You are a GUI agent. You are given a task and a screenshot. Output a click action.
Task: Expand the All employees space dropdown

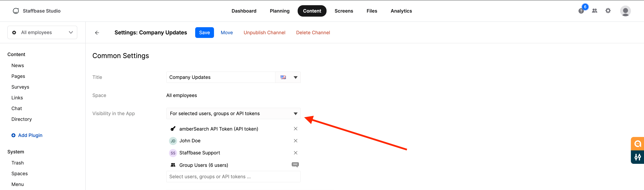42,32
